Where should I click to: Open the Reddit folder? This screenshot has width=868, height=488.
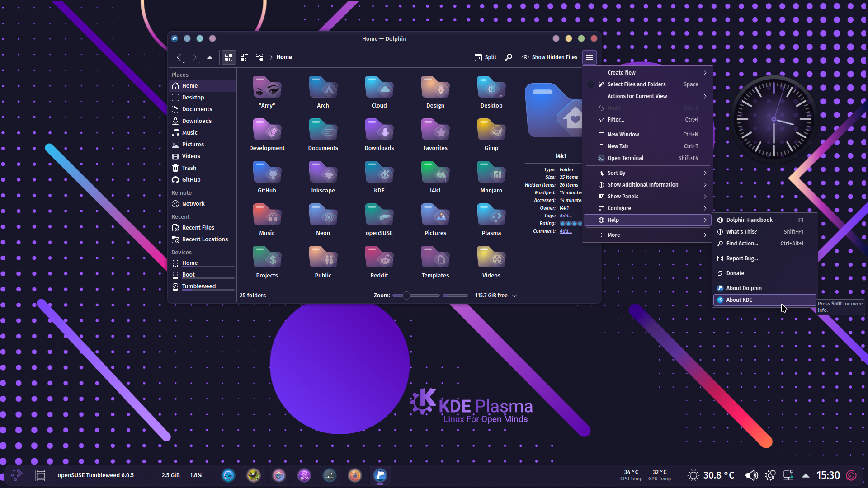(x=379, y=263)
